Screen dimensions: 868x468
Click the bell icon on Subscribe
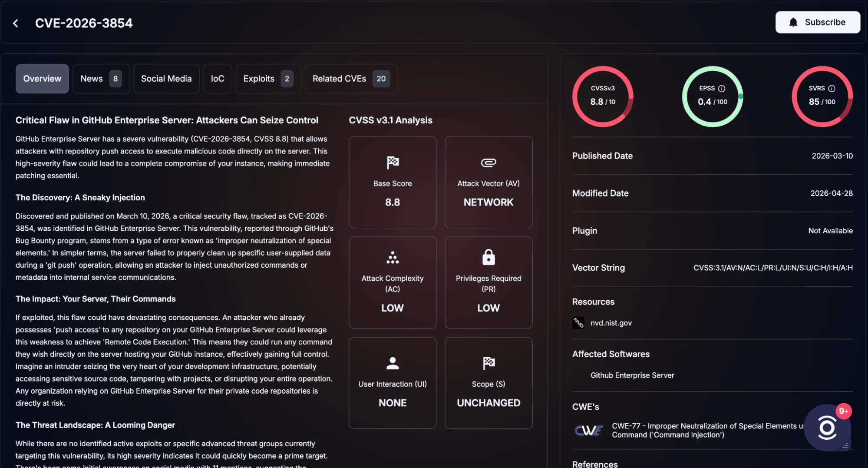793,22
